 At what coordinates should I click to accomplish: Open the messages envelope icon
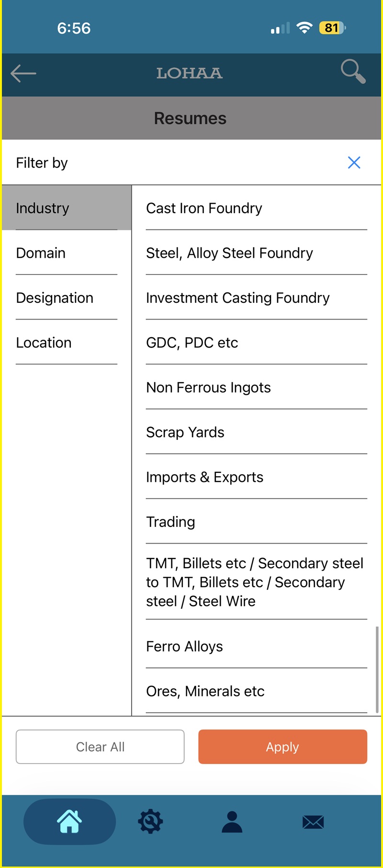tap(313, 822)
